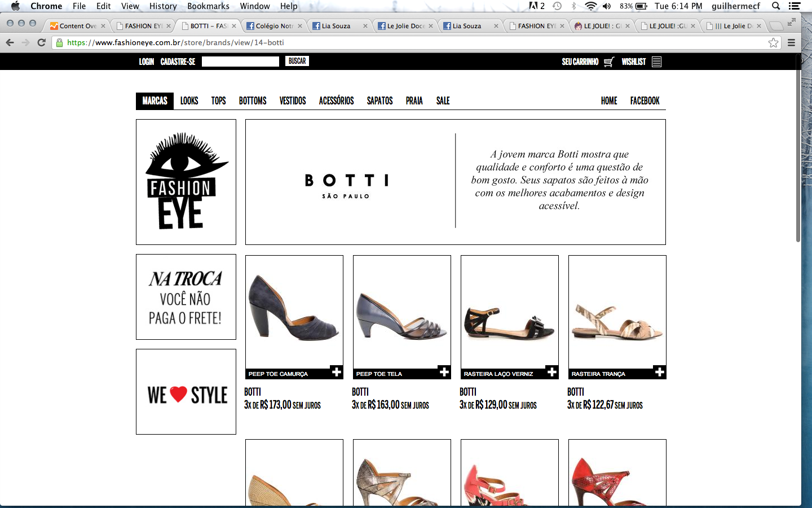Screen dimensions: 812x508
Task: Click the battery status icon
Action: coord(641,6)
